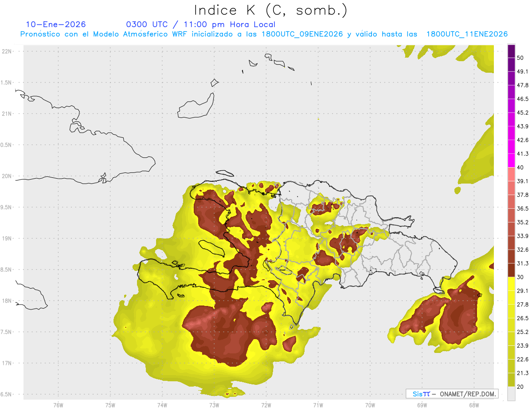Click the "43.9" colorbar value
This screenshot has width=532, height=411.
pos(523,126)
